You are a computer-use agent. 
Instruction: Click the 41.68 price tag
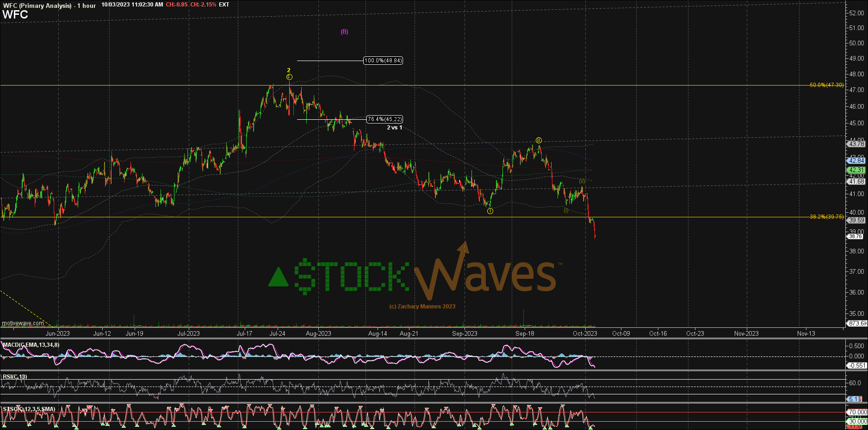[856, 181]
